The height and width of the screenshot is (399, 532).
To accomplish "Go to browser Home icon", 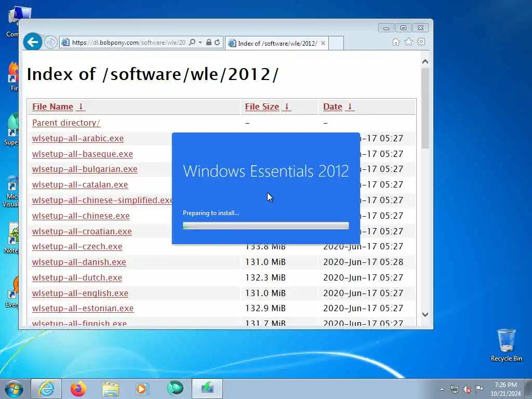I will pos(395,42).
